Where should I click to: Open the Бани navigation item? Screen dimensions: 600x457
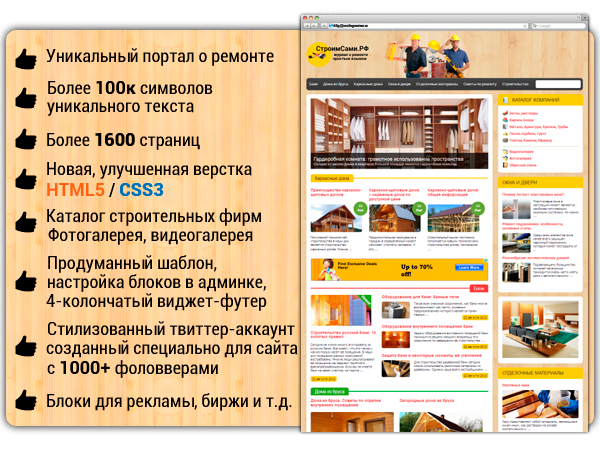click(313, 84)
